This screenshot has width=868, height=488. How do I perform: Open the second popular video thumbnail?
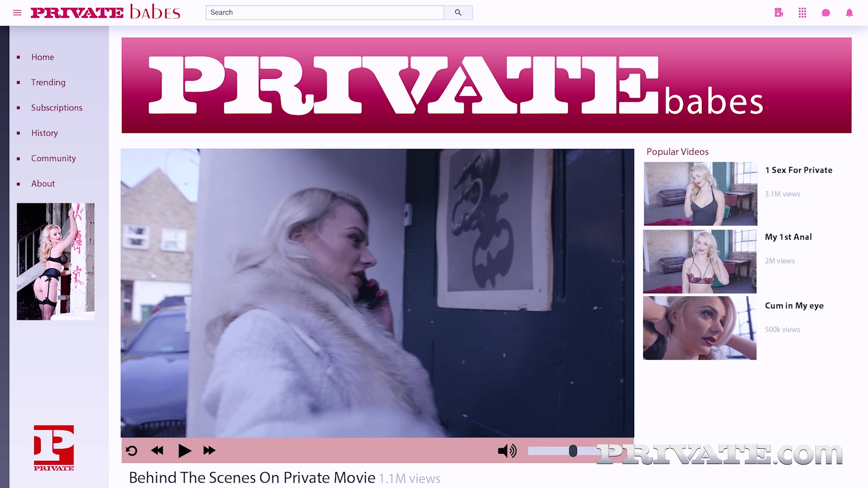coord(700,262)
